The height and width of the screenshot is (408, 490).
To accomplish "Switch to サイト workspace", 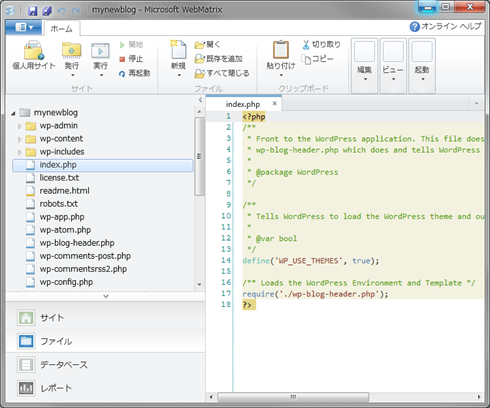I will (105, 318).
